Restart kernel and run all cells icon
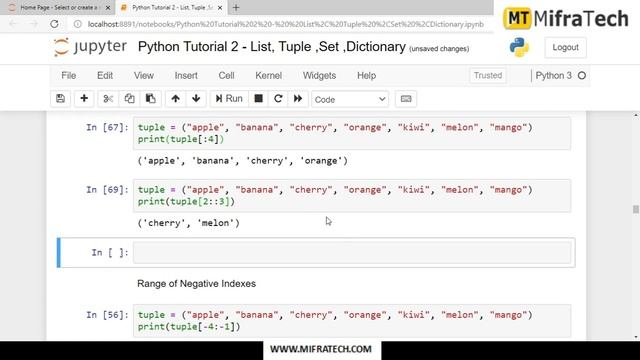This screenshot has height=360, width=640. pyautogui.click(x=298, y=99)
